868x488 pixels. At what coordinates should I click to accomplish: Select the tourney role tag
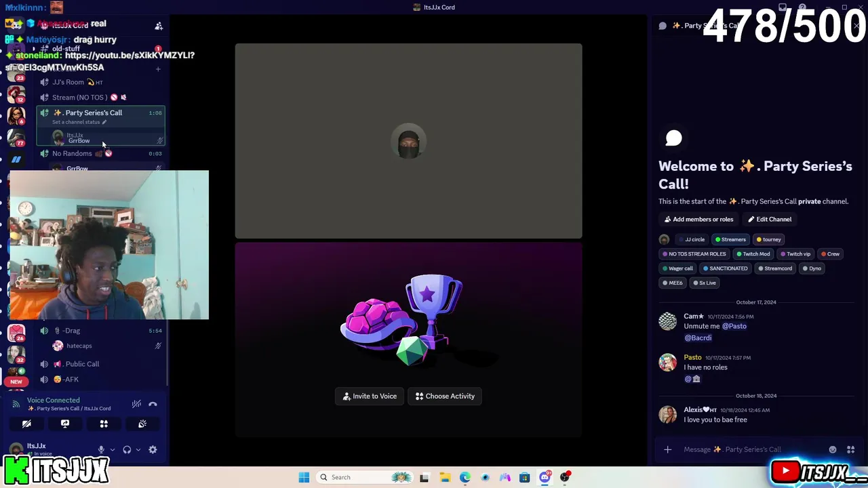click(x=768, y=239)
